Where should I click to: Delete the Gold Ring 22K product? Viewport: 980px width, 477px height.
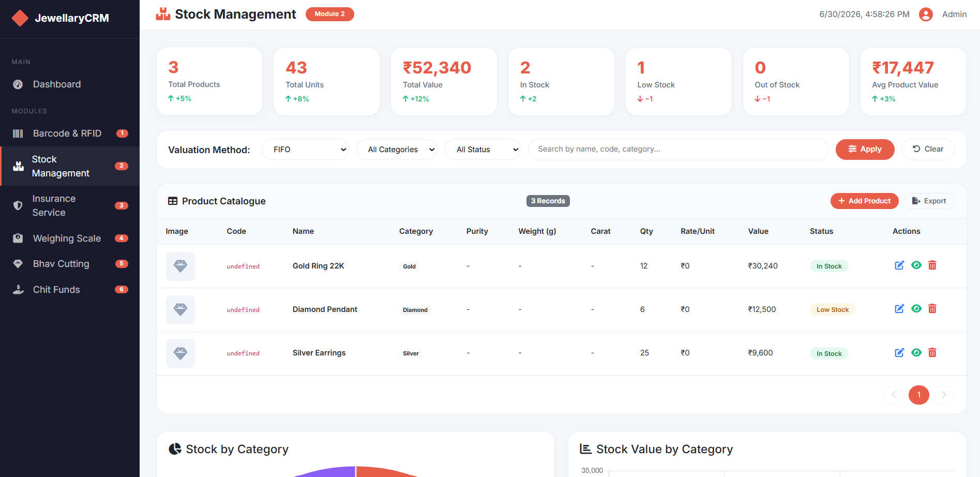932,265
